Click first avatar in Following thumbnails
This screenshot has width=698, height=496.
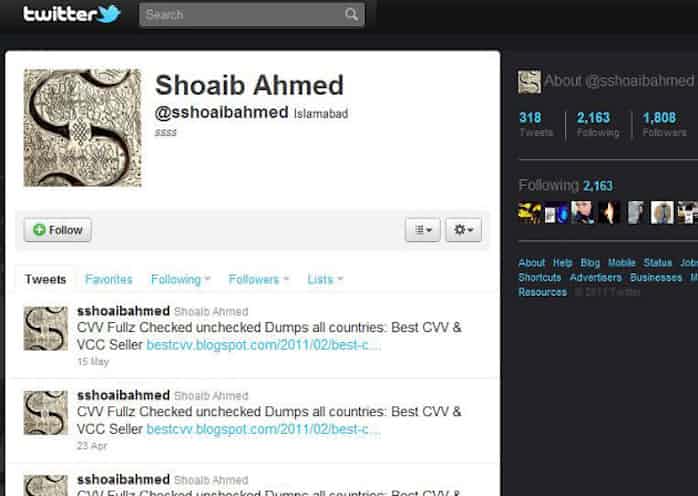(x=530, y=212)
